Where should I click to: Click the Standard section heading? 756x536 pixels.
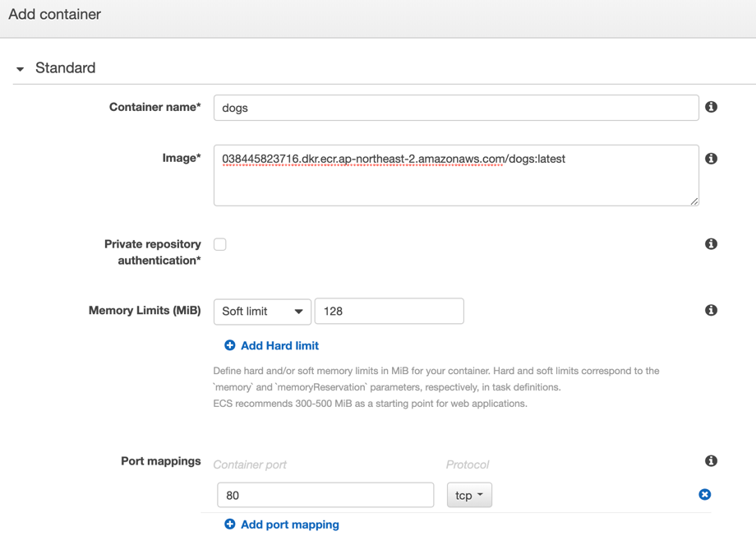tap(66, 68)
